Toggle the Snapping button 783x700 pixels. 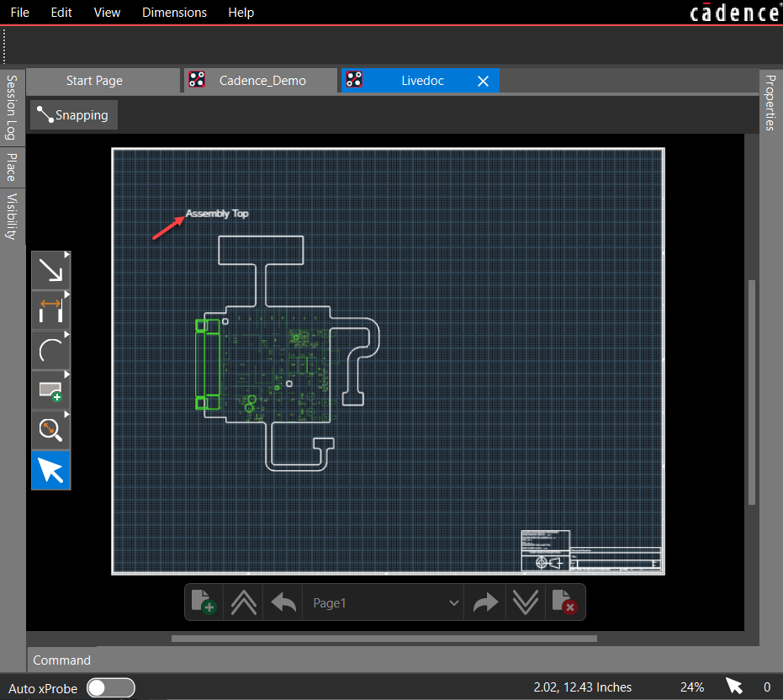[x=74, y=115]
